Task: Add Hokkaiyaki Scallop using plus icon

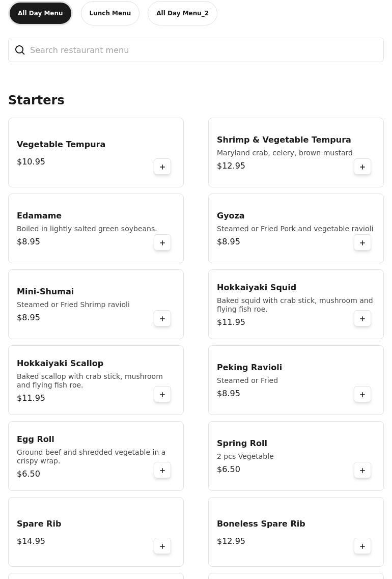Action: pyautogui.click(x=162, y=395)
